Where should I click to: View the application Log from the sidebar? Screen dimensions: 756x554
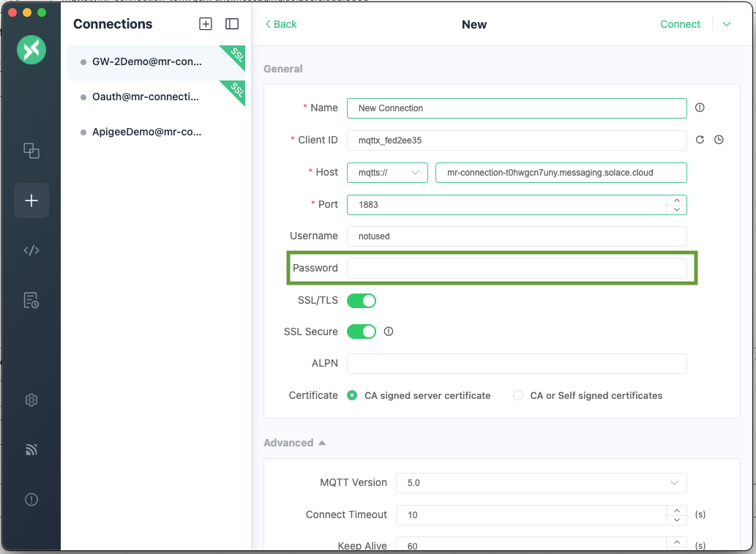click(x=31, y=300)
